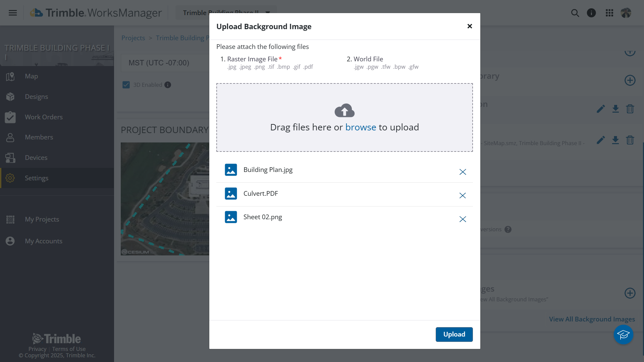This screenshot has width=644, height=362.
Task: Click the cloud upload icon in drop zone
Action: 344,110
